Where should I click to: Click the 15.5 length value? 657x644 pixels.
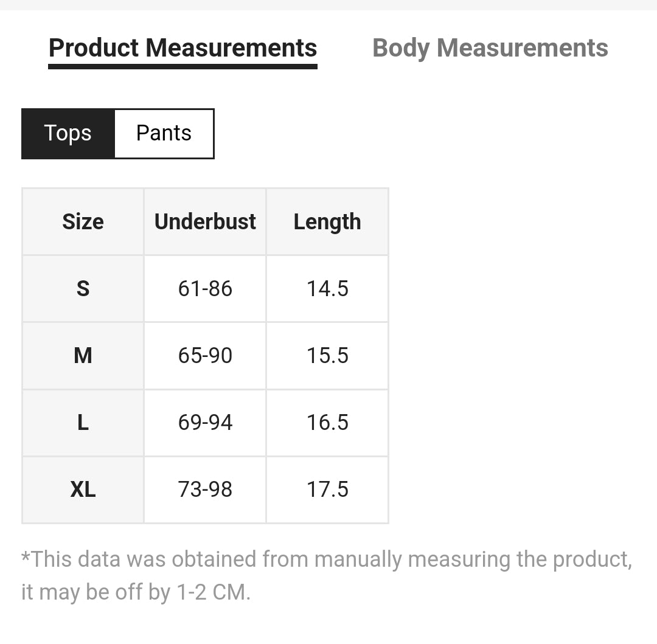click(327, 355)
